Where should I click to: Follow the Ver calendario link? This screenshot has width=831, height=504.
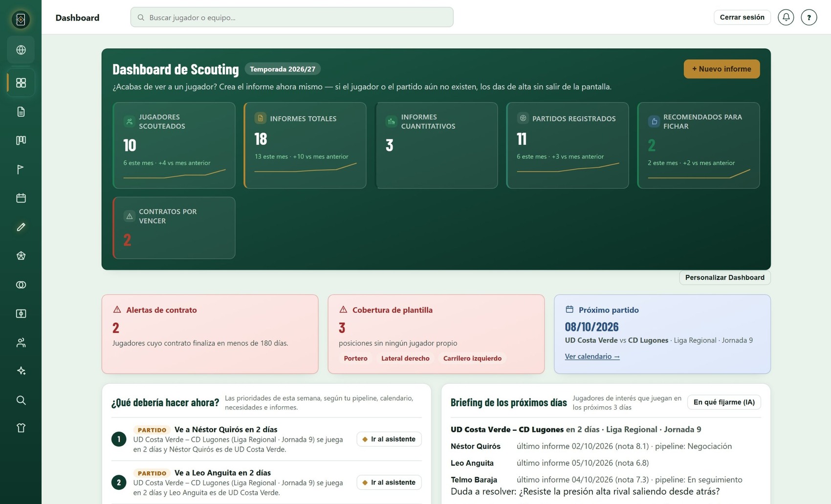(592, 356)
